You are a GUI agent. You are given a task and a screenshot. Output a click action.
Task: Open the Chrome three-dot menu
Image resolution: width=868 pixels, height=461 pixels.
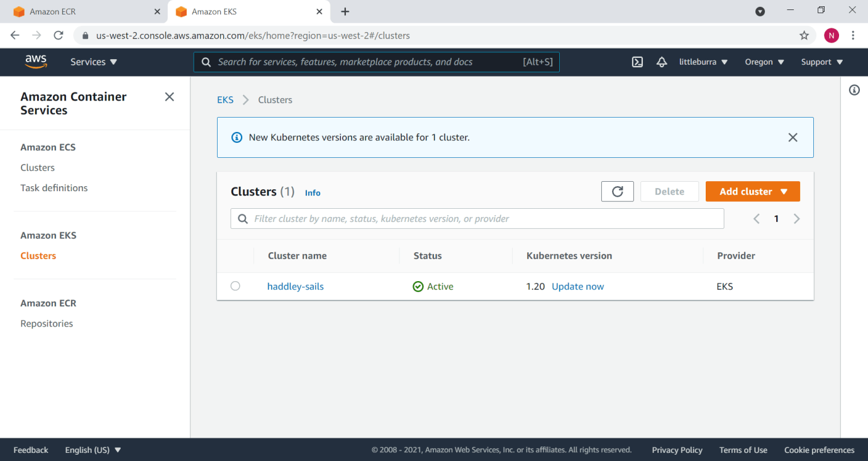[x=853, y=35]
